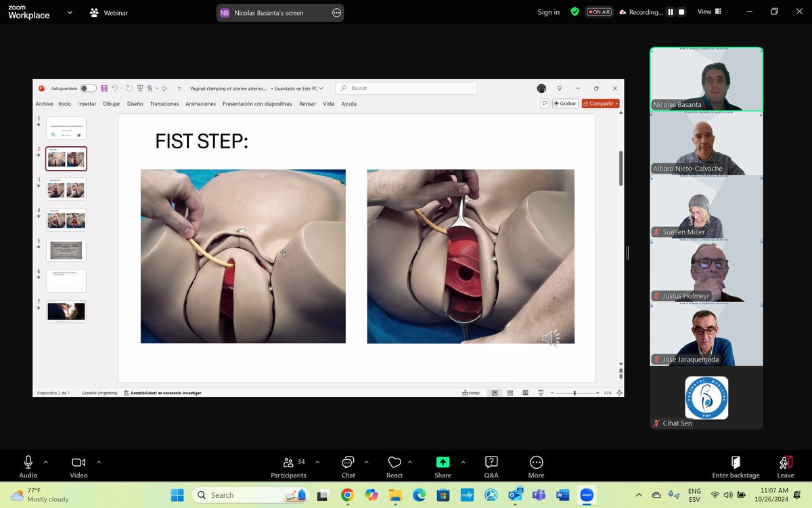
Task: Click PowerPoint undo arrow
Action: 115,88
